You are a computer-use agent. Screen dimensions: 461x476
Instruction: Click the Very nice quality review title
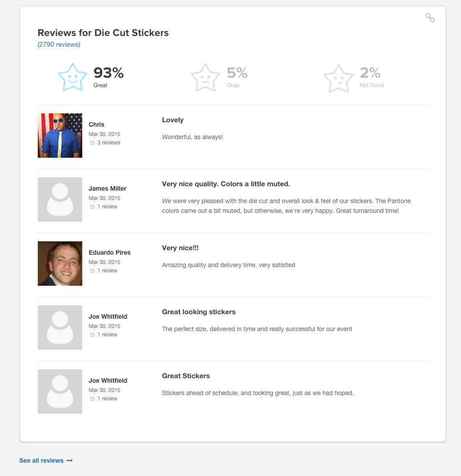coord(226,184)
